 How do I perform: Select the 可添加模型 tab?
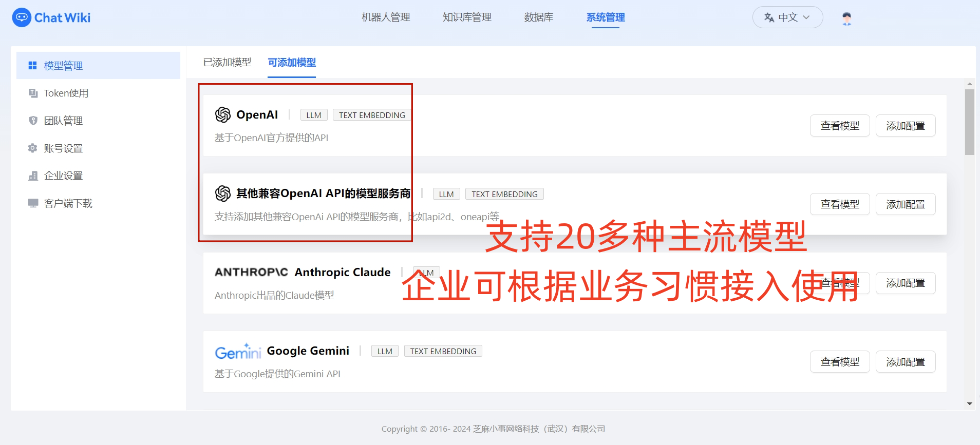click(292, 62)
